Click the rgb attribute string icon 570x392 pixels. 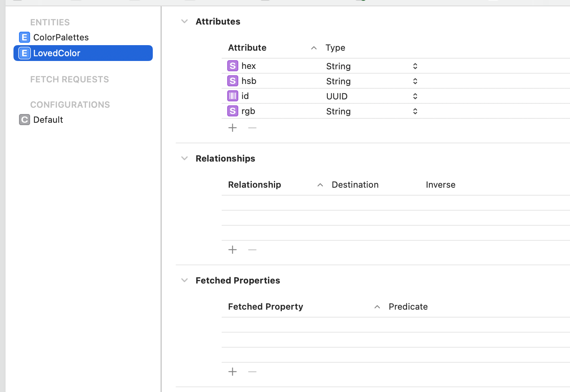point(233,111)
